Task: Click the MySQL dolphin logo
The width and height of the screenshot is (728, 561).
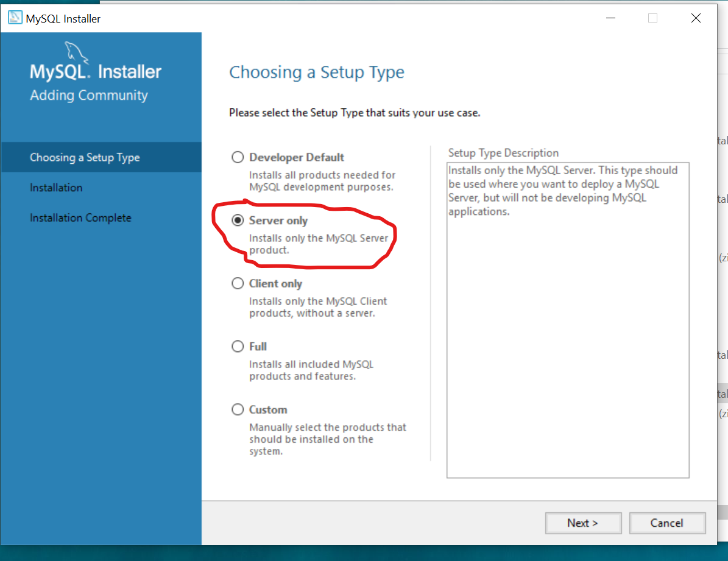Action: point(77,52)
